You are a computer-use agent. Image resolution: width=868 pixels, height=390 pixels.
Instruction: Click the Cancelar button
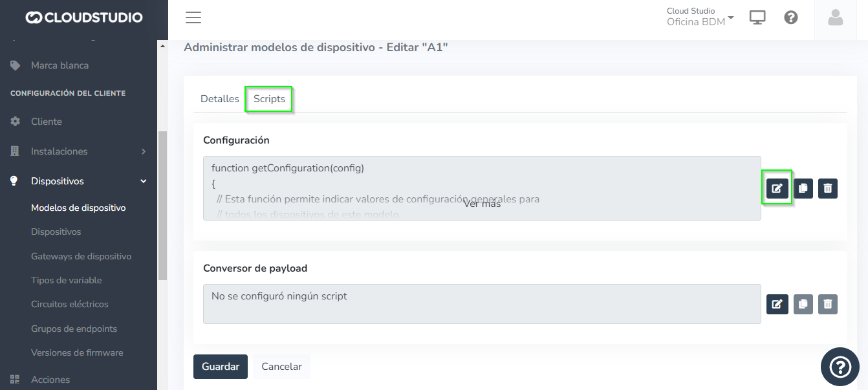(281, 366)
